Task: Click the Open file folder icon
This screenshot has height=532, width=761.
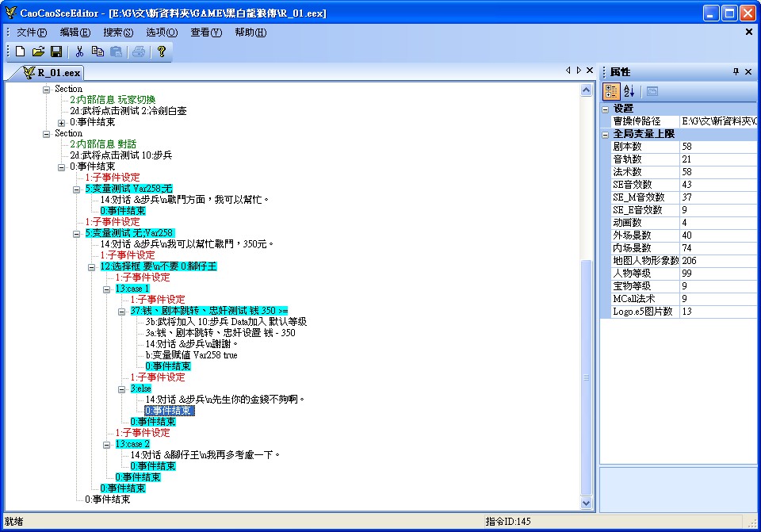Action: coord(38,52)
